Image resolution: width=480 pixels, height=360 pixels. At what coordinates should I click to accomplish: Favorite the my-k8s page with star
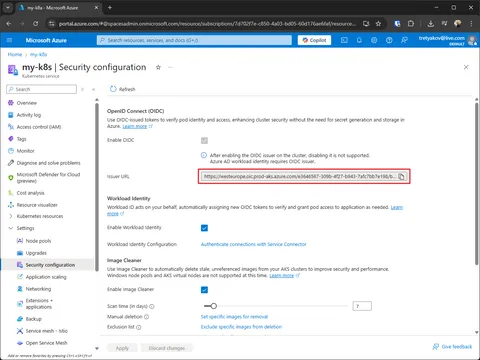pyautogui.click(x=158, y=67)
